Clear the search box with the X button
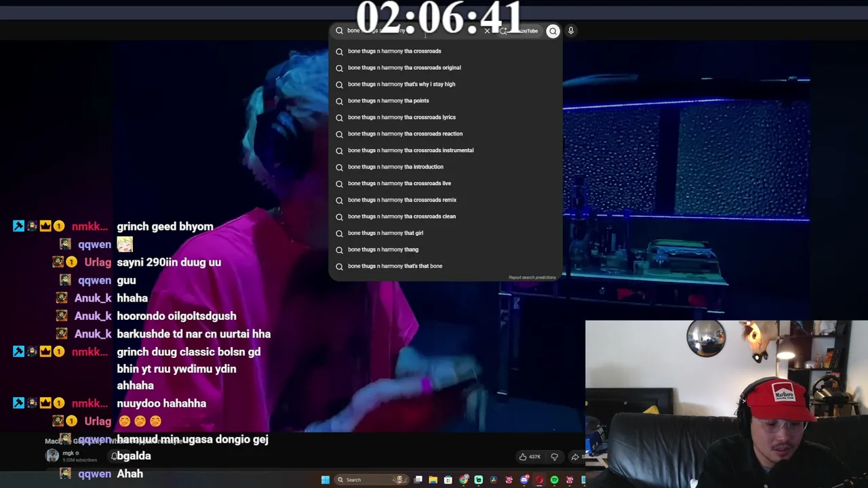 [x=487, y=30]
